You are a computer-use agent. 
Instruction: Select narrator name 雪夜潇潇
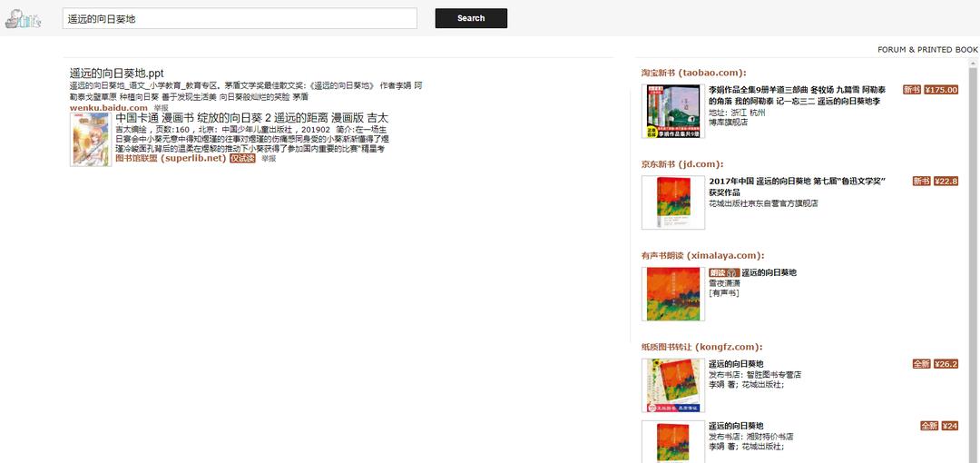tap(724, 283)
